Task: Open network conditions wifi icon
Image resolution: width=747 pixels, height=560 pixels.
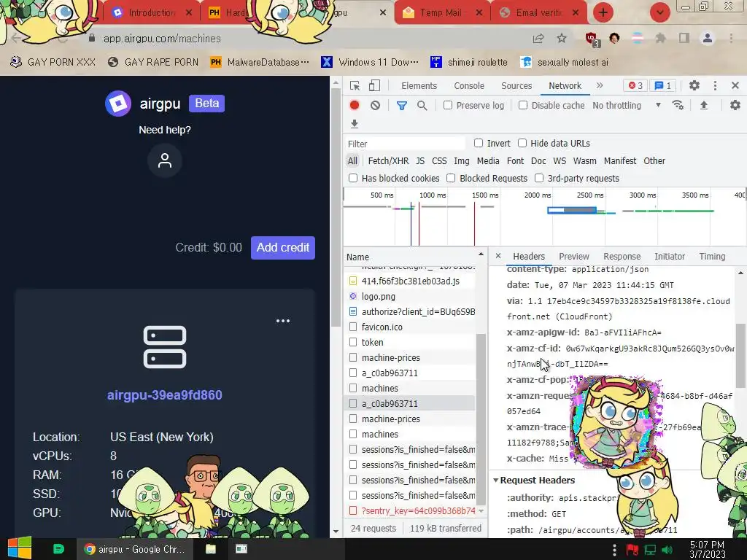Action: 678,105
